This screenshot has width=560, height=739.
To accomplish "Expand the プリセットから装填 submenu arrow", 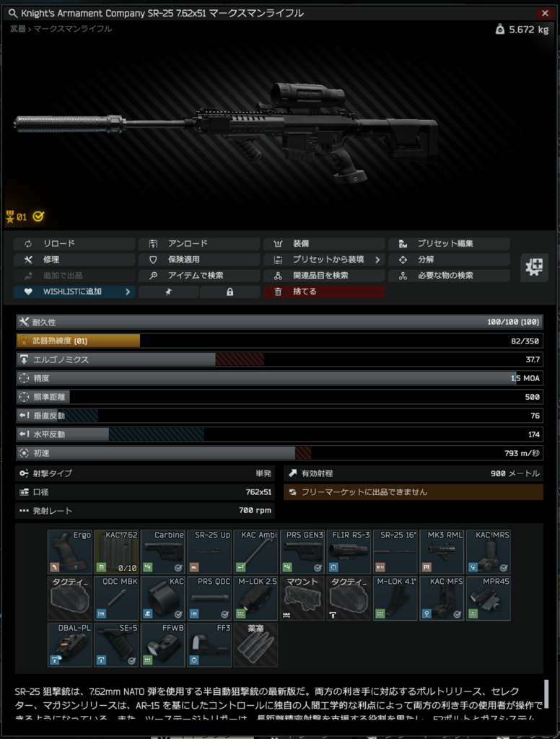I will (377, 260).
